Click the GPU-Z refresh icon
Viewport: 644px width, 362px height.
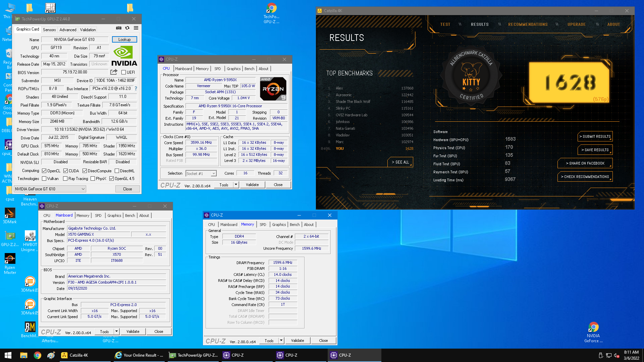tap(127, 28)
